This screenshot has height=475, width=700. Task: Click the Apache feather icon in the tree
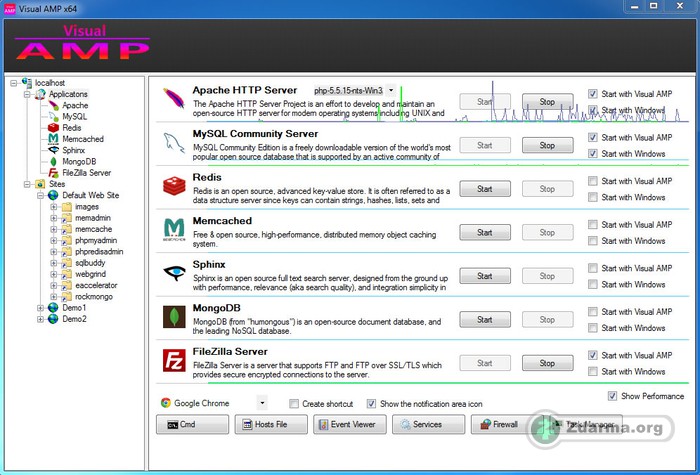pos(53,105)
